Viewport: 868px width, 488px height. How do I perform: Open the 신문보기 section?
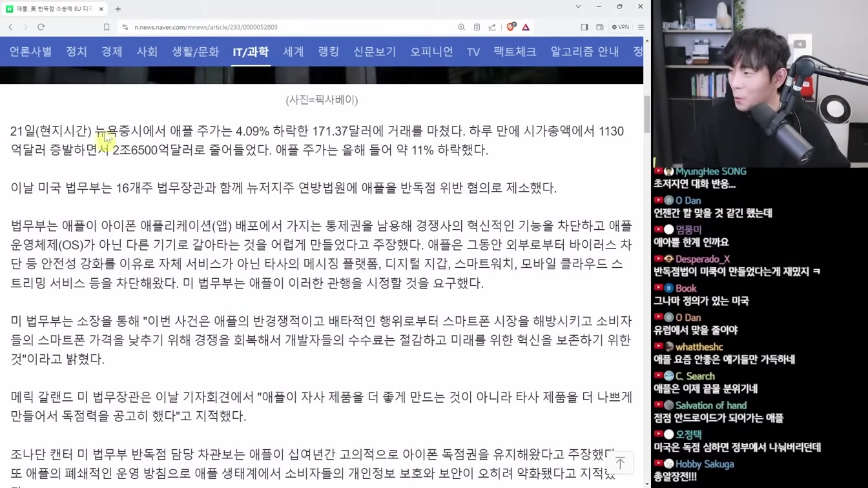(375, 52)
